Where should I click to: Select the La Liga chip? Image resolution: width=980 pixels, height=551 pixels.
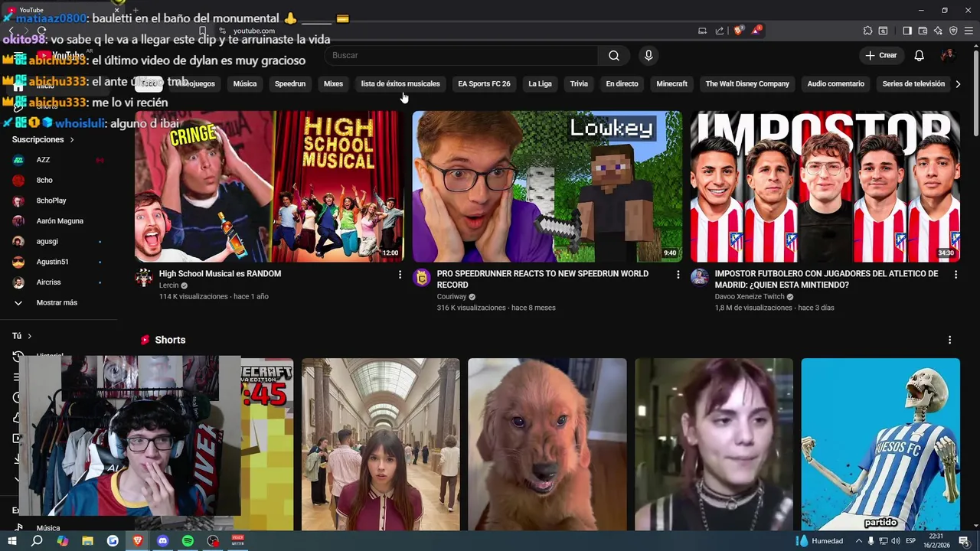[540, 83]
